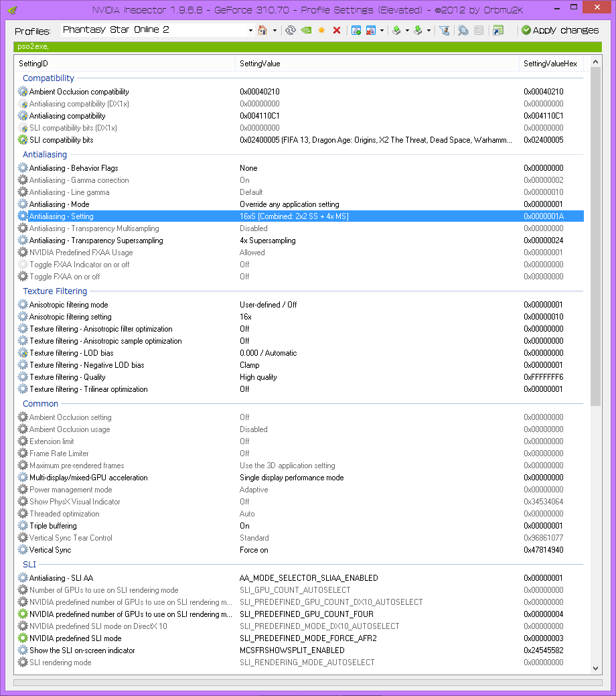Click the 16xS [Combined: 2x2 SS + 4x MS] value
Screen dimensions: 616x696
(x=294, y=216)
